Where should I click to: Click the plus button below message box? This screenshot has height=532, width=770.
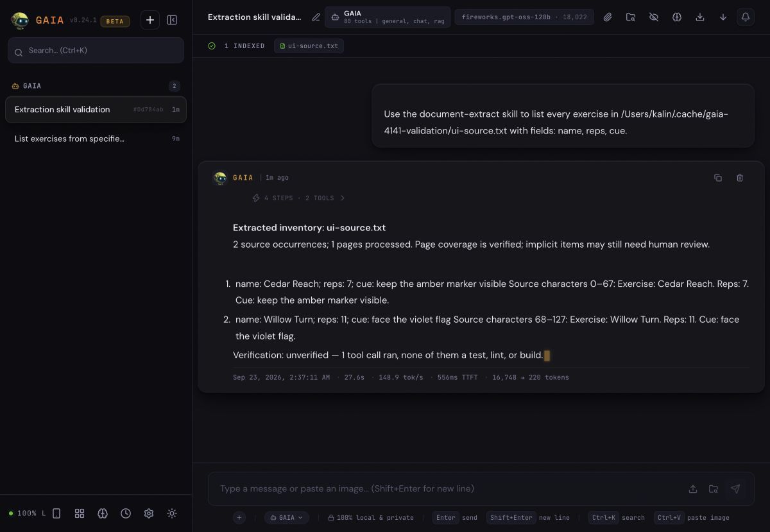(x=239, y=518)
